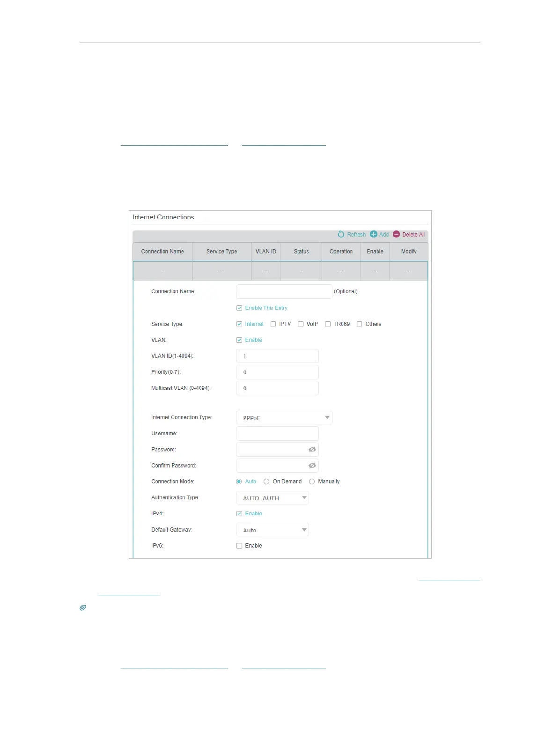Uncheck the Internet service type
The width and height of the screenshot is (560, 741).
(x=239, y=324)
